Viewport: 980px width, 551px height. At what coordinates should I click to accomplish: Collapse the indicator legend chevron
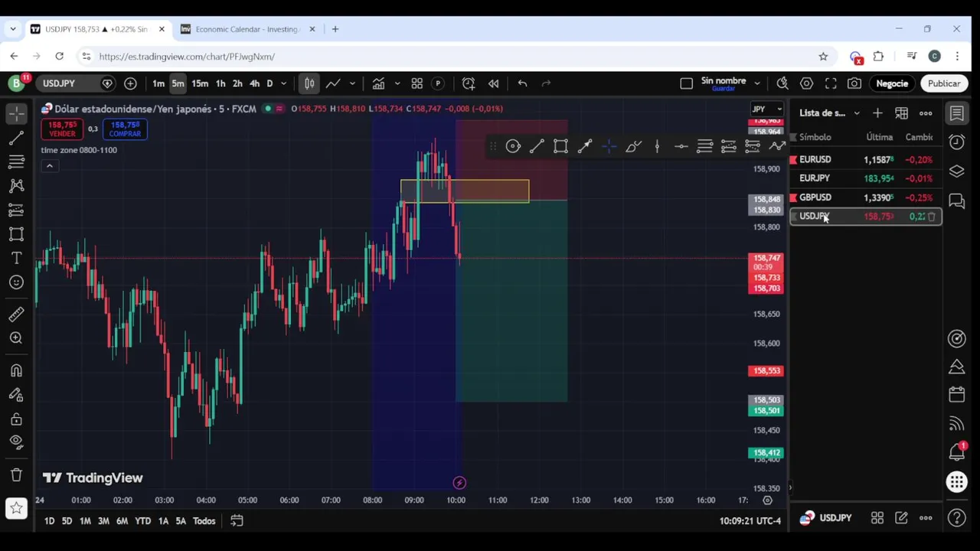pos(49,166)
